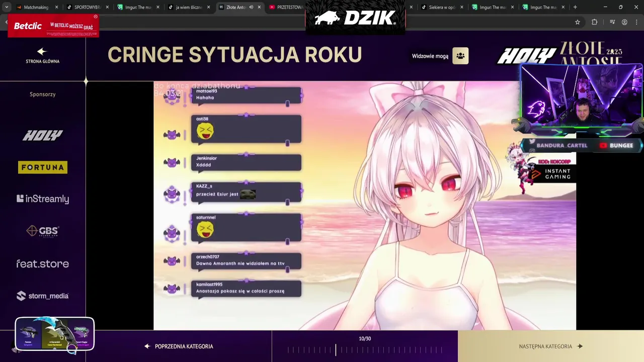
Task: Open the browser extensions puzzle icon
Action: coord(594,22)
